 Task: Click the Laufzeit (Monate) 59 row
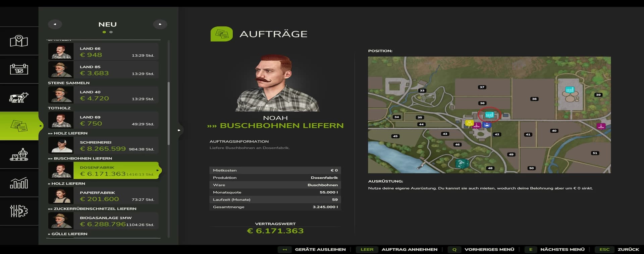pos(275,200)
